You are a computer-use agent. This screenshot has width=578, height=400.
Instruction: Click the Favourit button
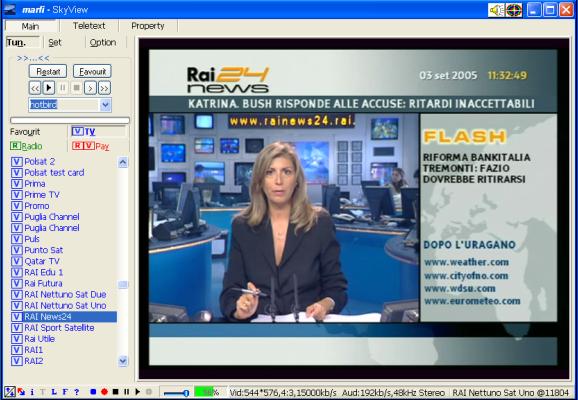tap(92, 71)
